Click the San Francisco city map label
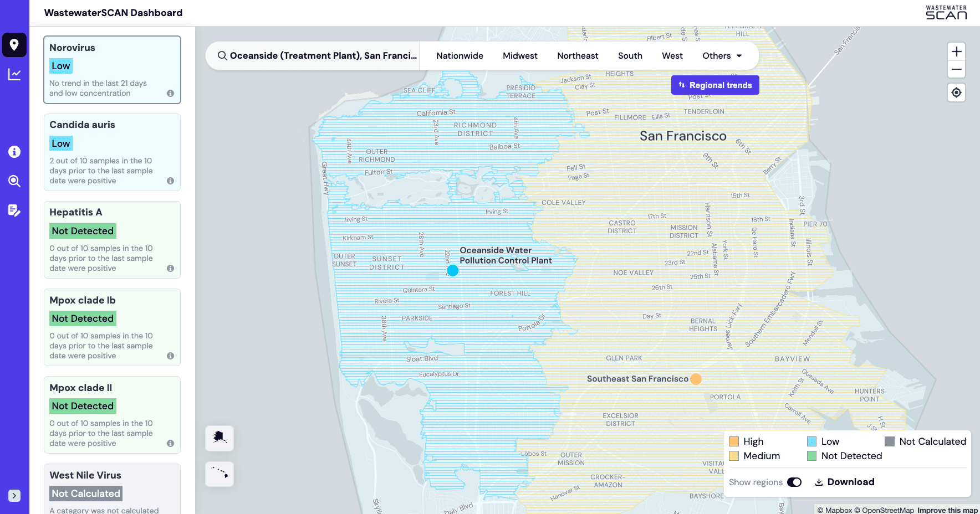Screen dimensions: 980x514 pos(683,136)
